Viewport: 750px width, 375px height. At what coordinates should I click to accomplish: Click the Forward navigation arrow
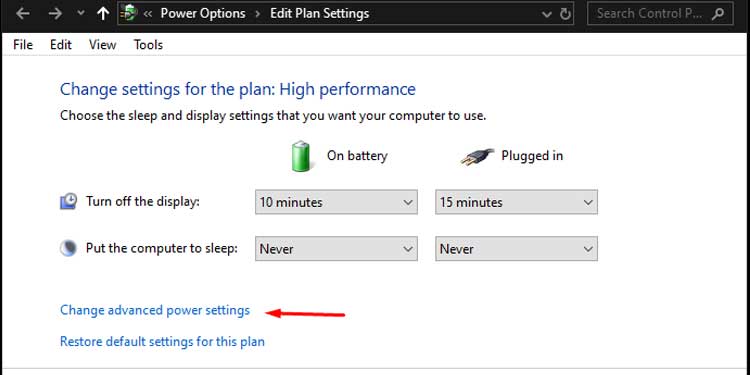pyautogui.click(x=55, y=13)
